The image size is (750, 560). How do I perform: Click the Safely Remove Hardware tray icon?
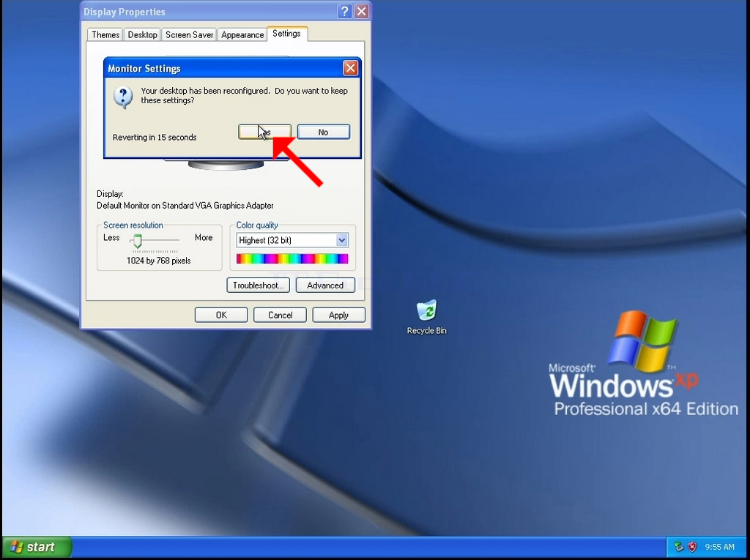679,547
